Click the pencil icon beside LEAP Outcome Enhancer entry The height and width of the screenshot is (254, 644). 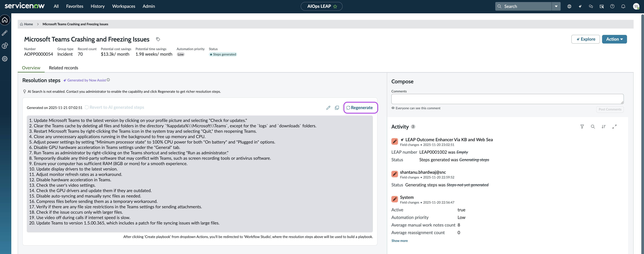pos(394,141)
